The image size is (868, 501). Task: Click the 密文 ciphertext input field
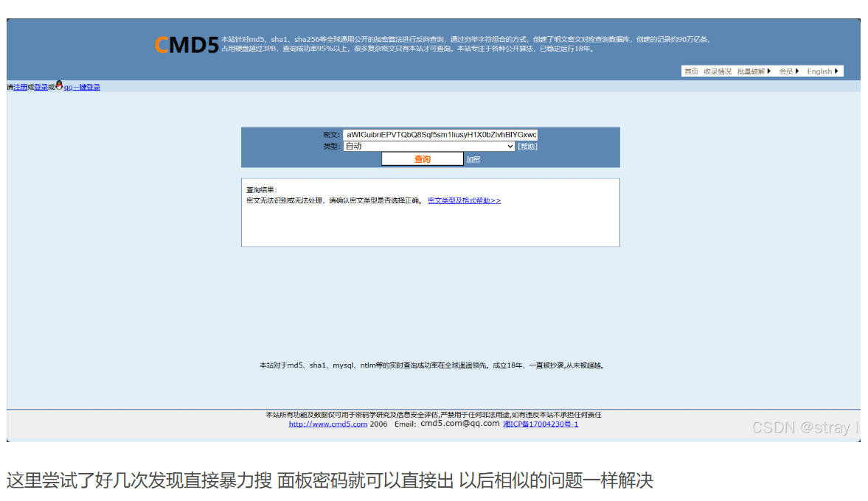440,135
